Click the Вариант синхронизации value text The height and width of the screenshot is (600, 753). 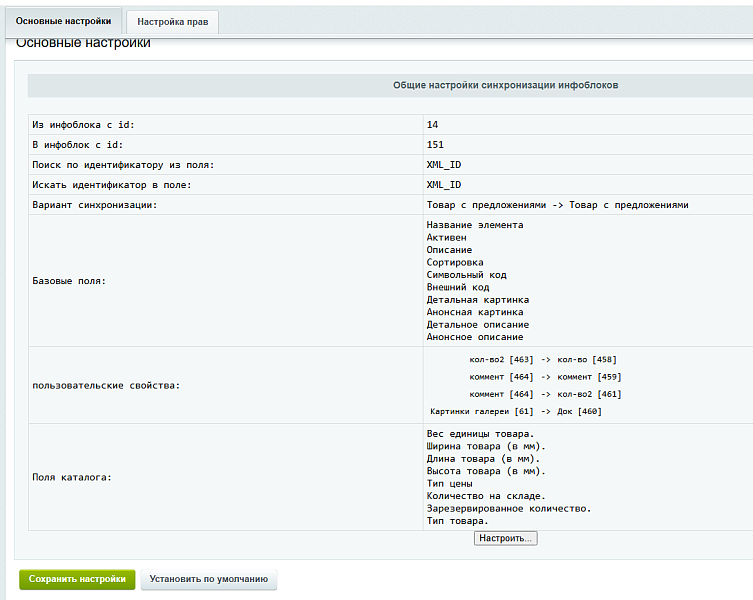558,205
